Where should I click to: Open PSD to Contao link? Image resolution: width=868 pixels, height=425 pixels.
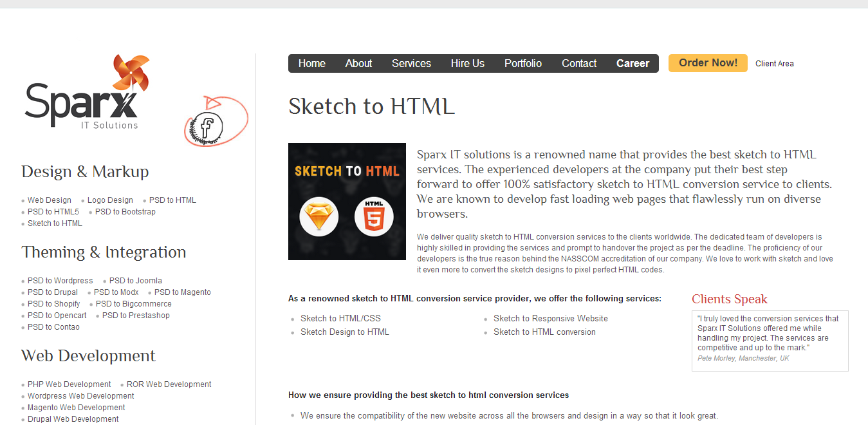click(53, 327)
